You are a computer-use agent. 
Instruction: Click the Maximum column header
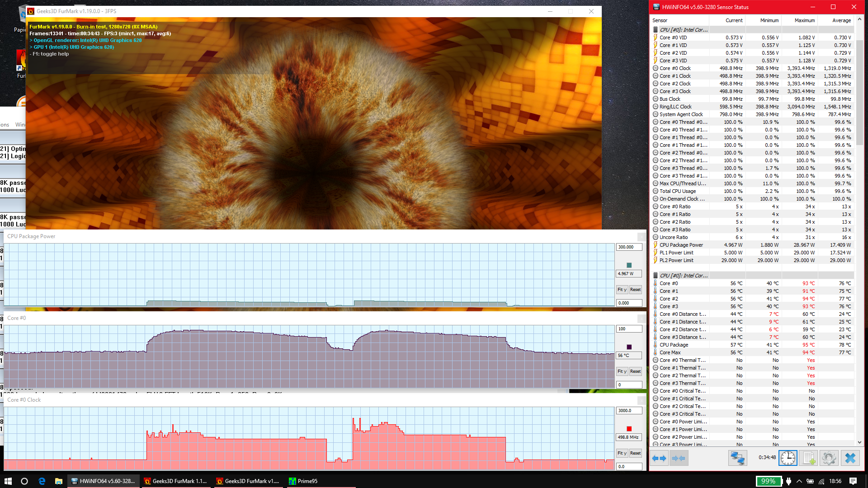point(804,20)
